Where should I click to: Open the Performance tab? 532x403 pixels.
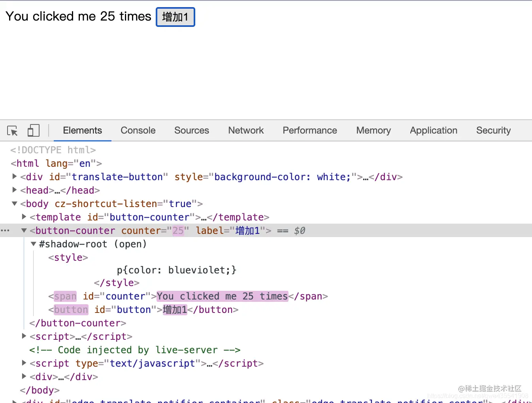click(310, 130)
